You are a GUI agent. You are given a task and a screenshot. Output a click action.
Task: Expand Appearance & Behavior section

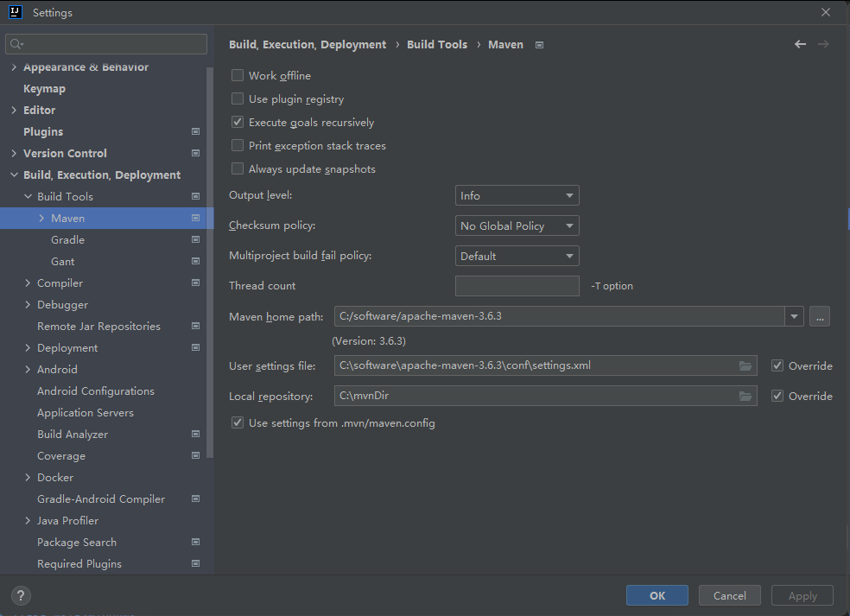pos(14,67)
